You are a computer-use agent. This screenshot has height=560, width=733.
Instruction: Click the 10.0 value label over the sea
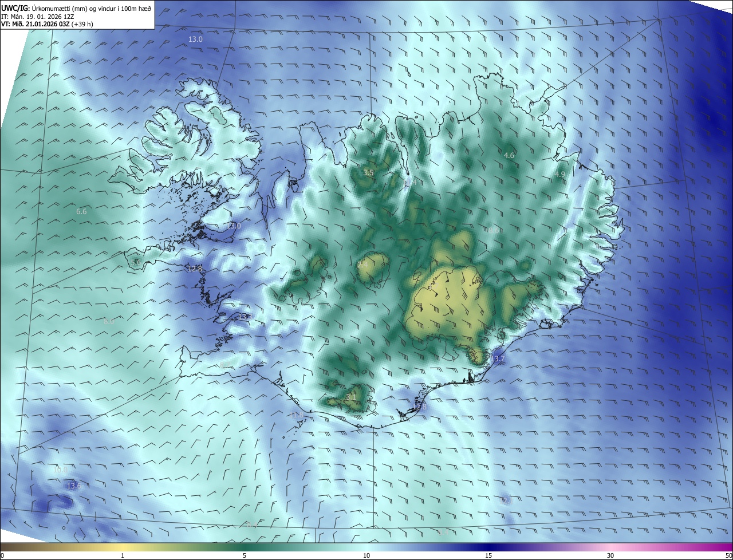60,470
